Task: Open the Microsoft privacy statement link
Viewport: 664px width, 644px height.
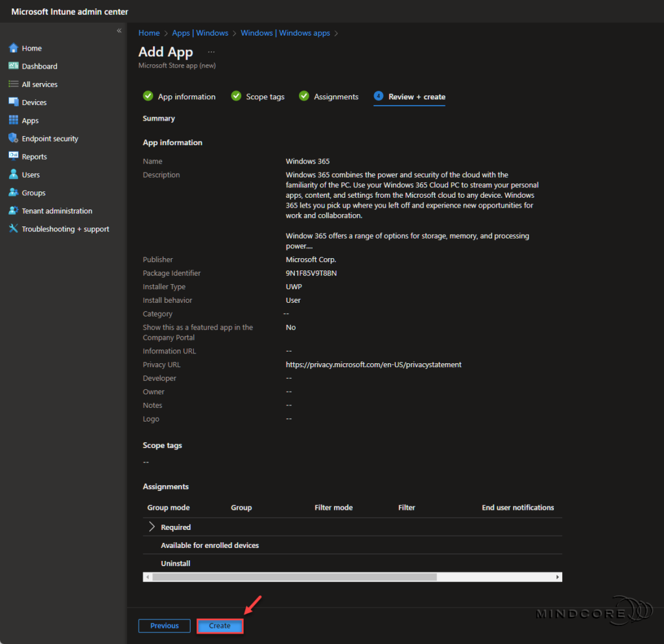Action: coord(373,364)
